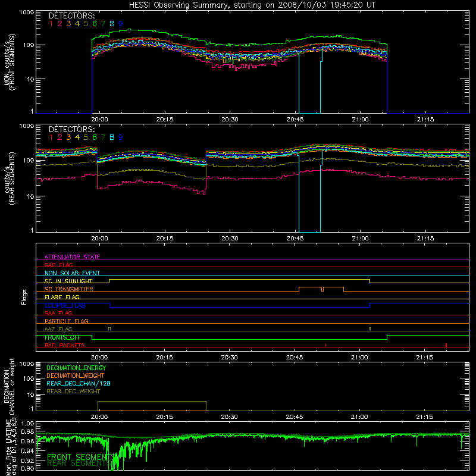Click magenta detector 2 in rear segments legend
This screenshot has width=476, height=476.
[60, 137]
